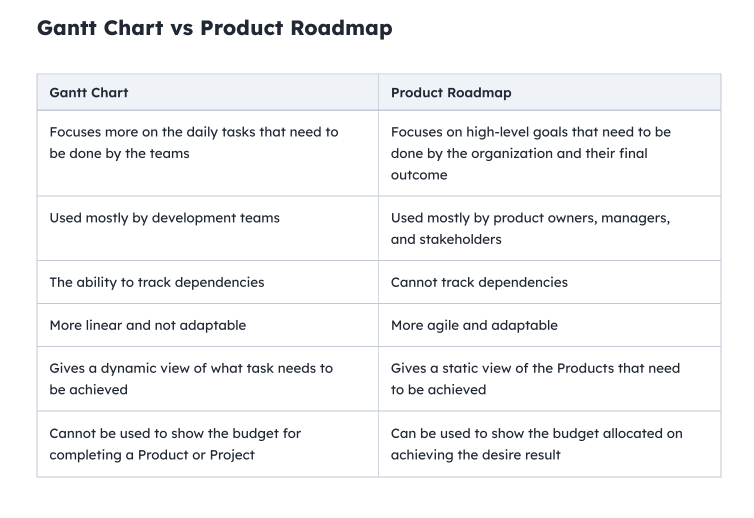The width and height of the screenshot is (754, 518).
Task: Click the "Focuses more on the daily tasks" cell
Action: pos(194,143)
